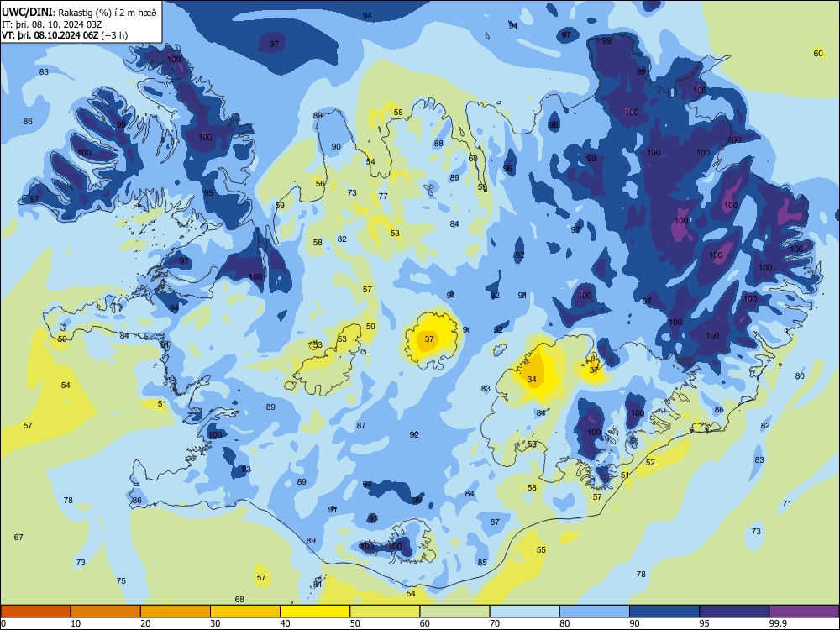The height and width of the screenshot is (630, 840).
Task: Click the '75' value over the sea
Action: (x=121, y=580)
